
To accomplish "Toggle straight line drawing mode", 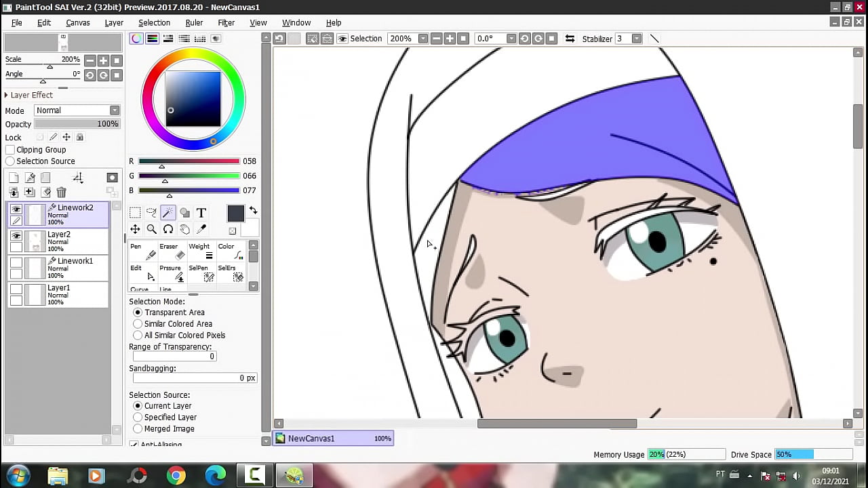I will click(x=654, y=39).
